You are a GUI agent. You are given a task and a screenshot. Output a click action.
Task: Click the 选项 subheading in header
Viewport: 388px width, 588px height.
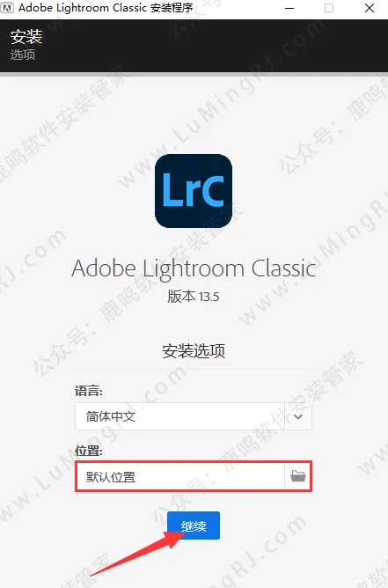[23, 55]
